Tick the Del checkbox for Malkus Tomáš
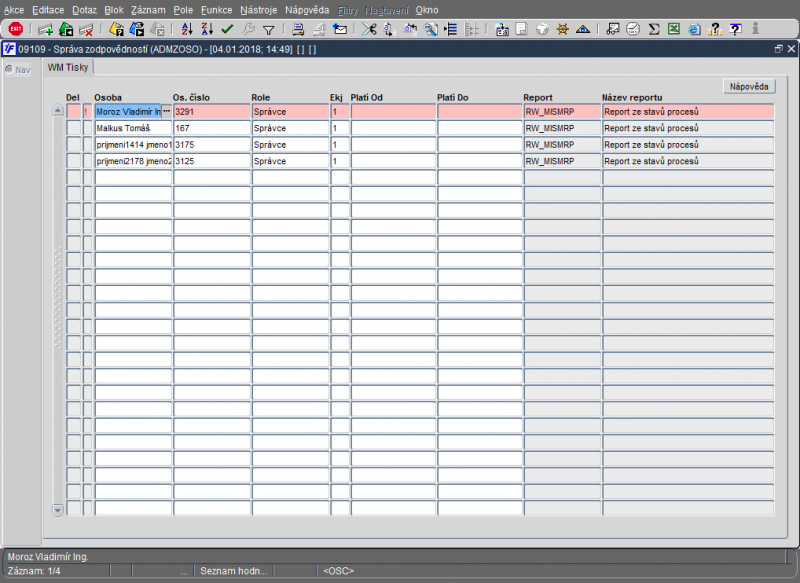The image size is (800, 583). click(x=73, y=128)
